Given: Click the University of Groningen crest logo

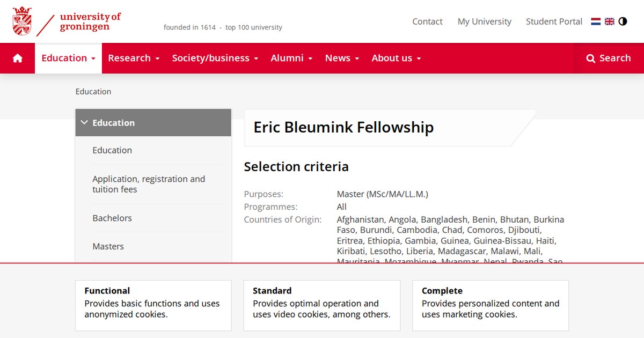Looking at the screenshot, I should pos(22,21).
